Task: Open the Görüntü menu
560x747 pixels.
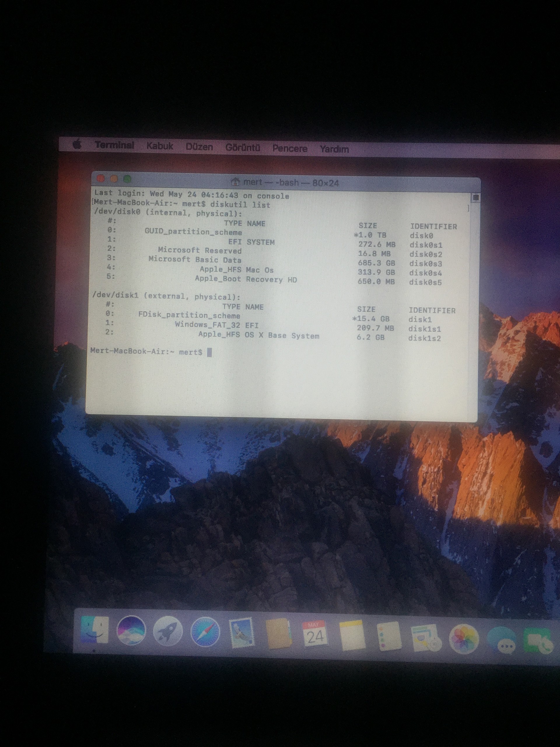Action: click(x=242, y=148)
